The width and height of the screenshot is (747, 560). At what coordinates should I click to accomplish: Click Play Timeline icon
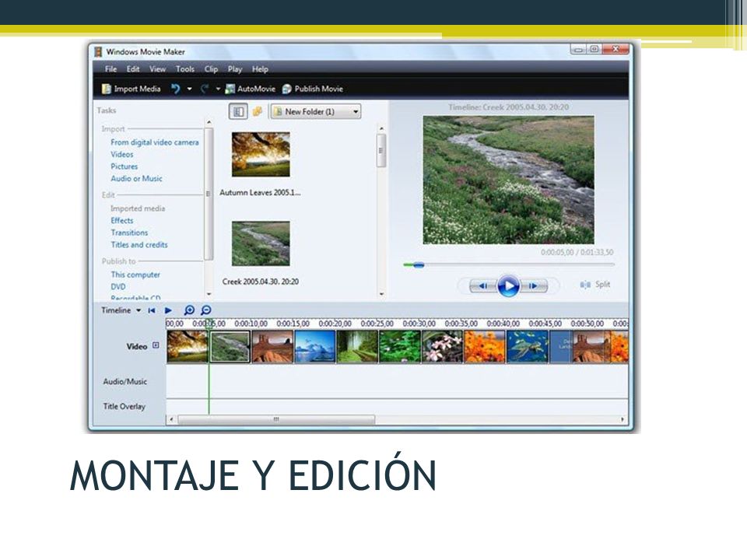click(168, 310)
